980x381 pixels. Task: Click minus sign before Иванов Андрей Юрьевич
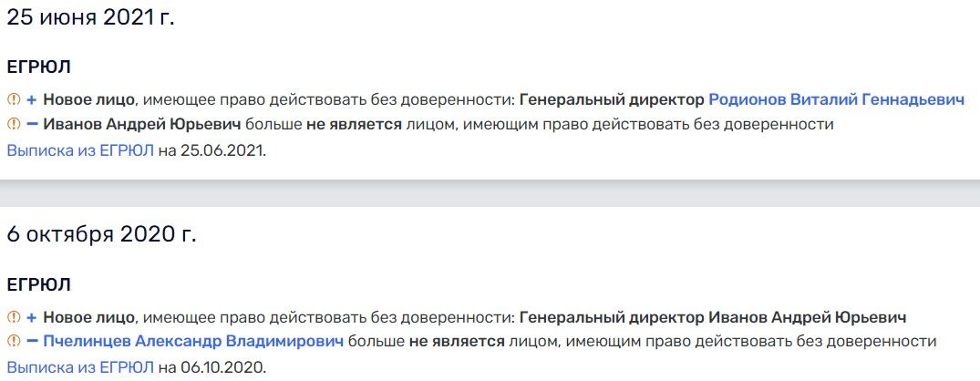tap(33, 124)
